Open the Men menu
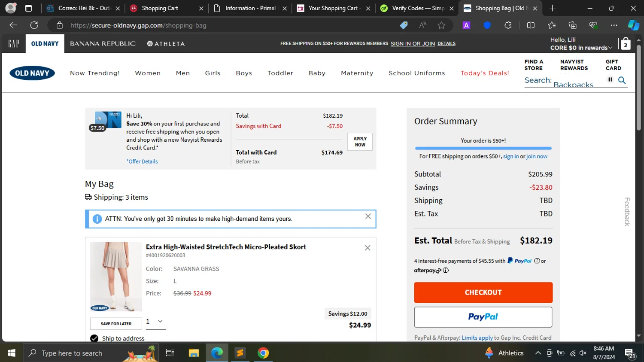Screen dimensions: 644x362 (x=183, y=73)
